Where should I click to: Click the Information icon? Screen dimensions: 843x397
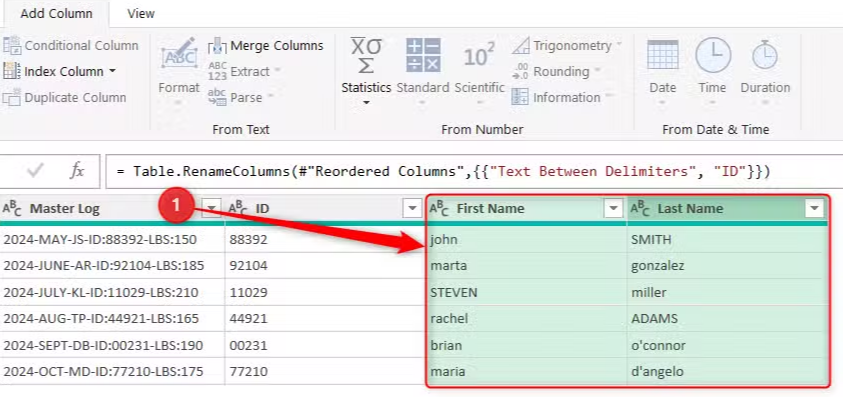(x=520, y=97)
